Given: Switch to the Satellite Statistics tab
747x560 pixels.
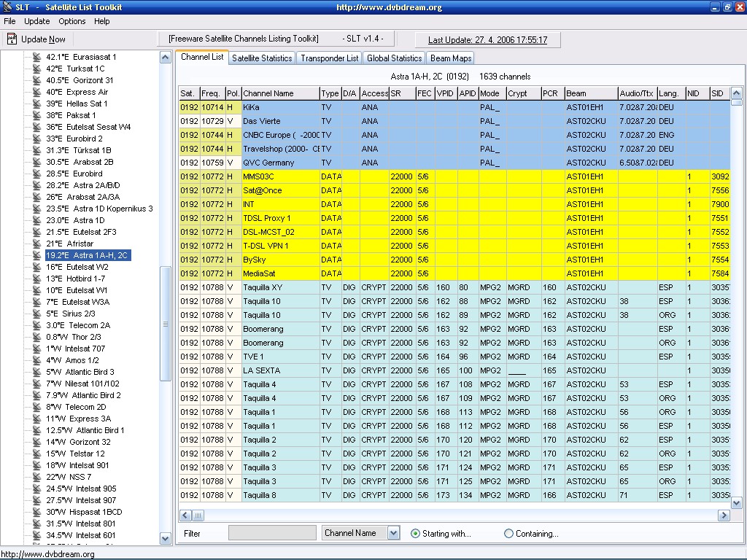Looking at the screenshot, I should click(262, 58).
